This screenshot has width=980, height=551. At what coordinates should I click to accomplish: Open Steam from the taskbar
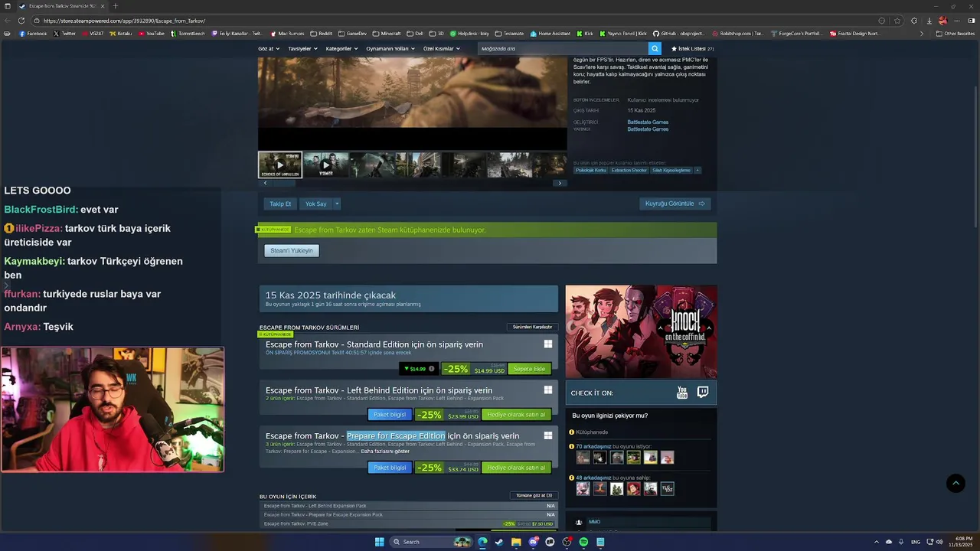pyautogui.click(x=499, y=542)
